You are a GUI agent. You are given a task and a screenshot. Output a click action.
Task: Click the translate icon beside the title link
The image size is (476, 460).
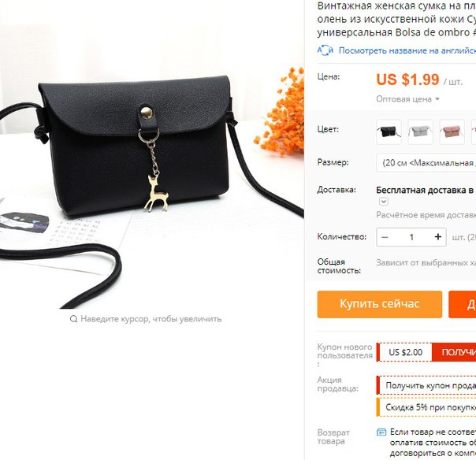point(325,50)
